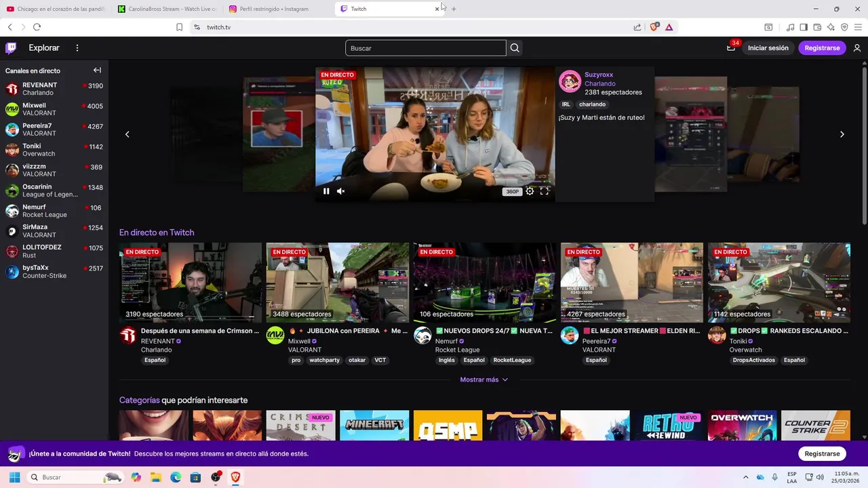This screenshot has height=488, width=868.
Task: Go to previous carousel stream arrow
Action: pyautogui.click(x=127, y=134)
